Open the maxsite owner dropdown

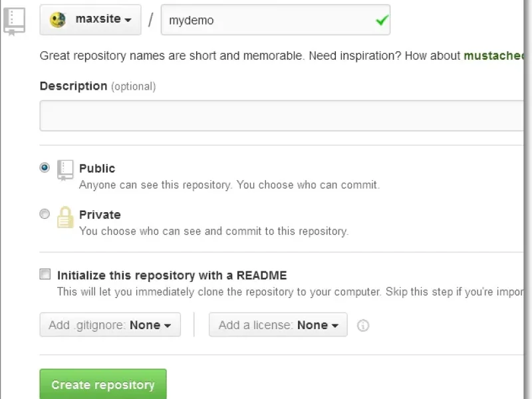pyautogui.click(x=90, y=19)
